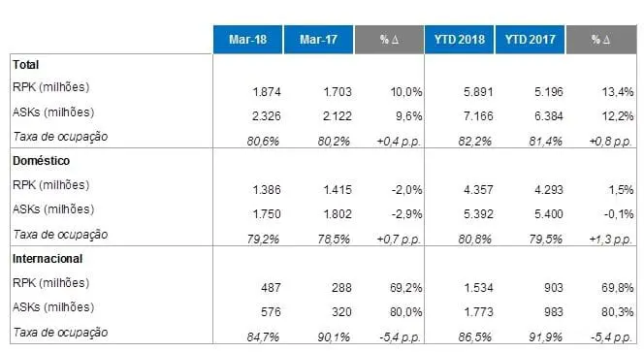
Task: Select Internacional occupancy 84,7% cell
Action: coord(263,337)
